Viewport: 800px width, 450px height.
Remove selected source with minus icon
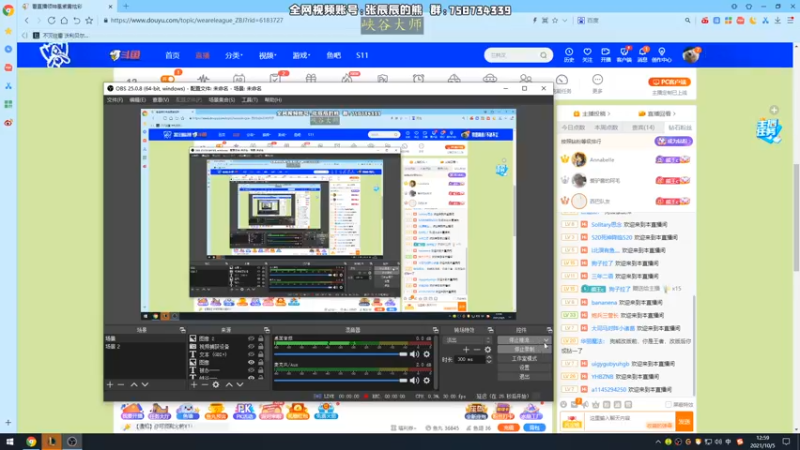[205, 385]
